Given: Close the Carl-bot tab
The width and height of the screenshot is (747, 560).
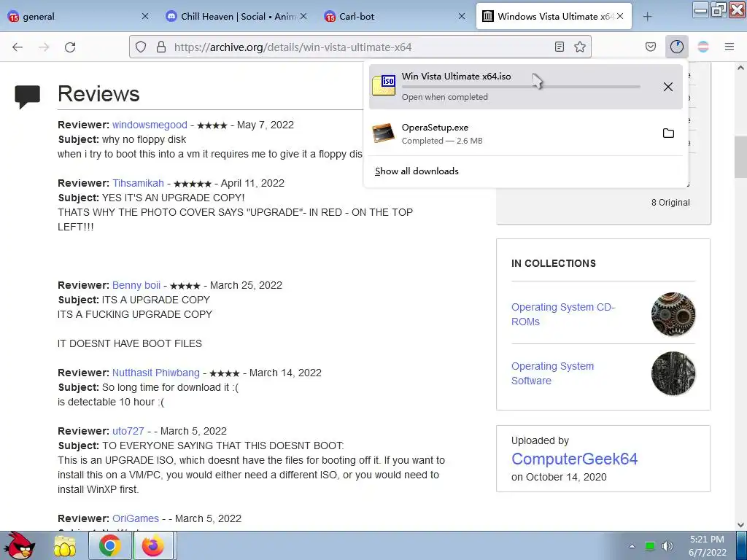Looking at the screenshot, I should (x=462, y=16).
